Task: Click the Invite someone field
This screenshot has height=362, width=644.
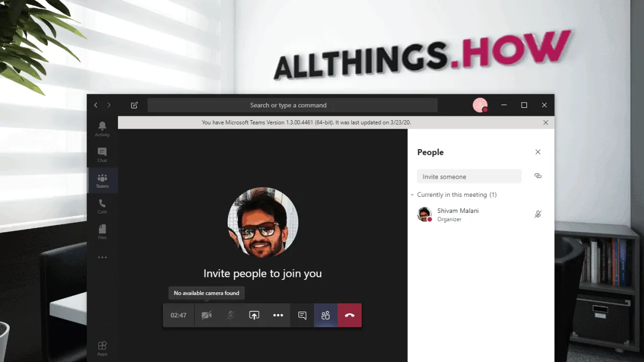Action: 469,176
